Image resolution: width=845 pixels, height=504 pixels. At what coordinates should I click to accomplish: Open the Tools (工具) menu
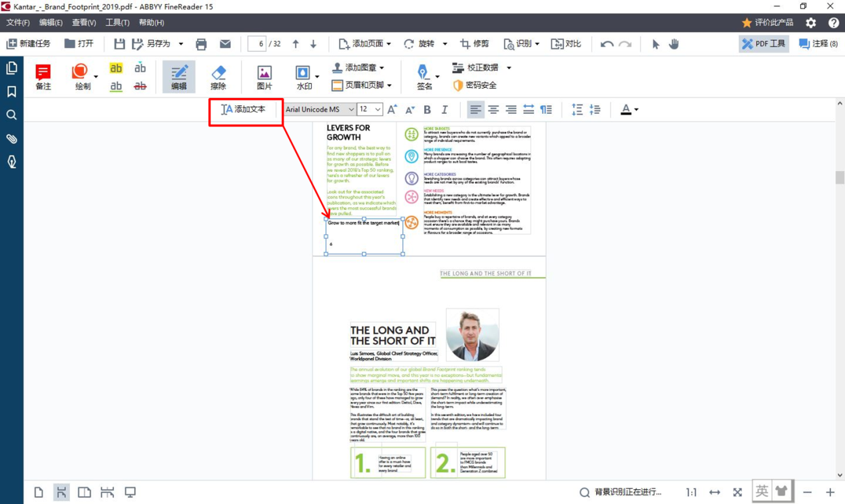pyautogui.click(x=117, y=23)
